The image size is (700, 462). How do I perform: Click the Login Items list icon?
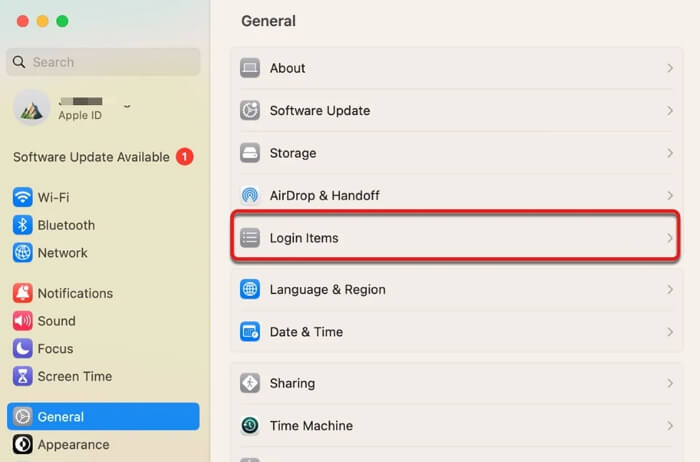pyautogui.click(x=250, y=237)
